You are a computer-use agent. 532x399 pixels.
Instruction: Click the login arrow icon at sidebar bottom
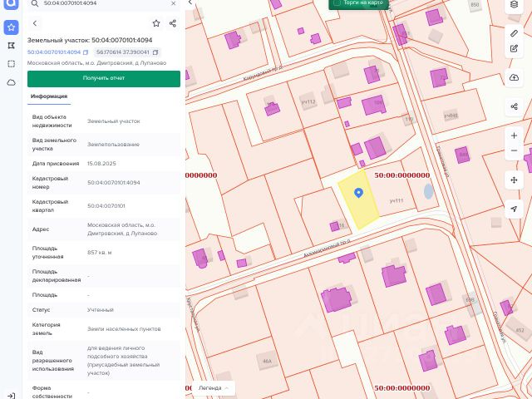click(x=11, y=396)
